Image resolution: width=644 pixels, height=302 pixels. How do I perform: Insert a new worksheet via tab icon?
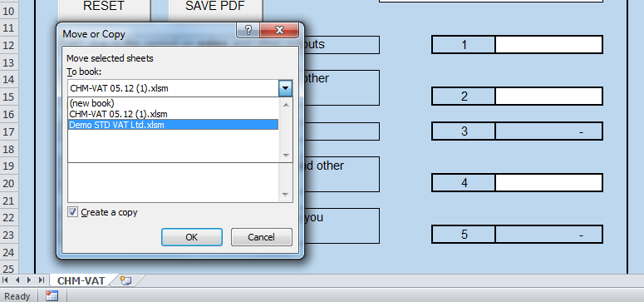[125, 280]
